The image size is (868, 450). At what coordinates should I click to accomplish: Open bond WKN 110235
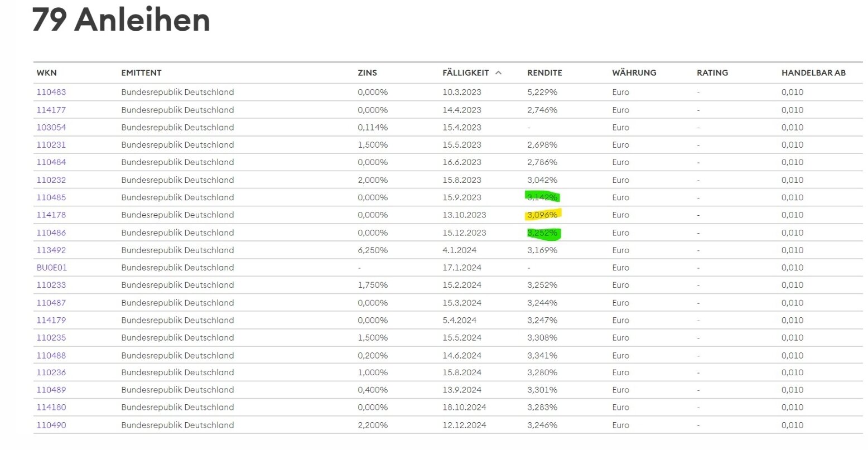(x=51, y=337)
